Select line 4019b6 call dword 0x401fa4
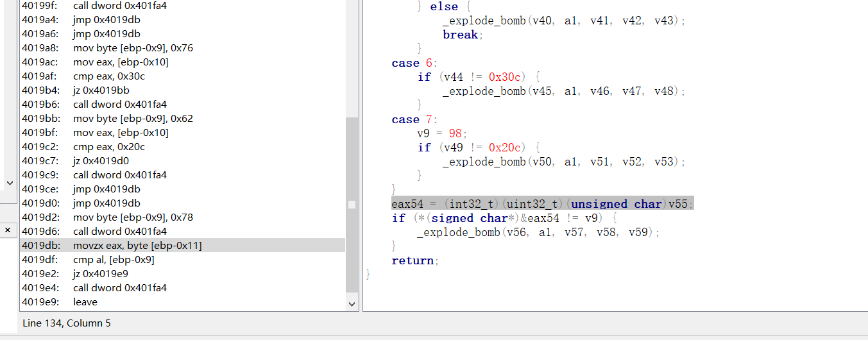 [x=182, y=105]
